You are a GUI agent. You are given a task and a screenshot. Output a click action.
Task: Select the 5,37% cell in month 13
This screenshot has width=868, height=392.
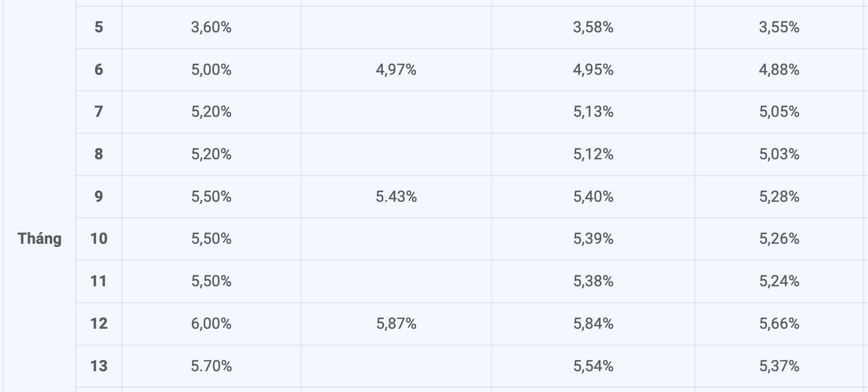pyautogui.click(x=779, y=366)
